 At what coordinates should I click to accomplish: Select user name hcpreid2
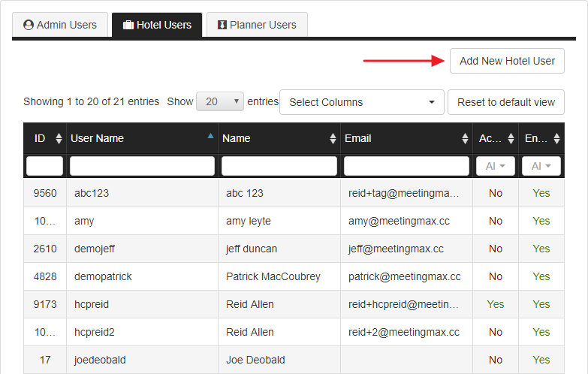click(x=95, y=333)
